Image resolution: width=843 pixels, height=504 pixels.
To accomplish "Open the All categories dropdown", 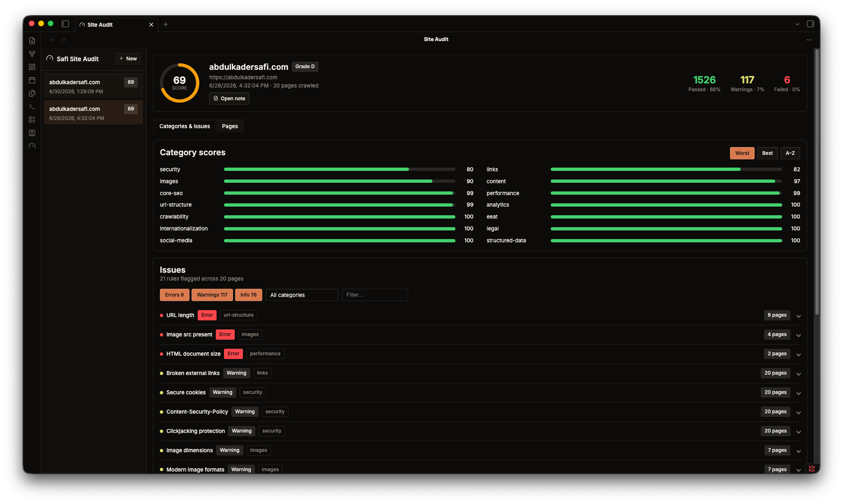I will click(302, 295).
